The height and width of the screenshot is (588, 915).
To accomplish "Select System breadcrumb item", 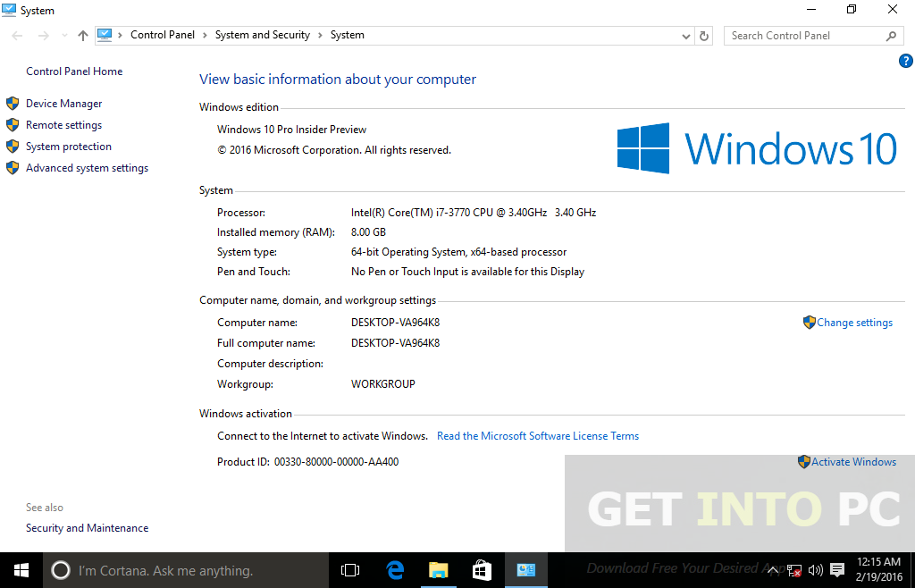I will point(348,35).
